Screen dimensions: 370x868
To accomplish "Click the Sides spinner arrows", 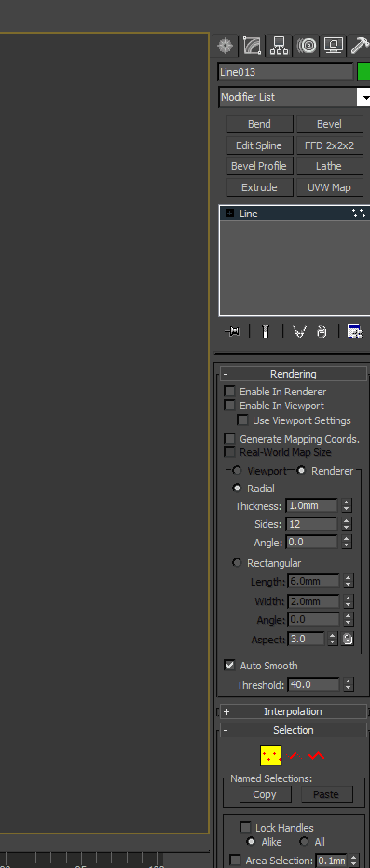I will tap(346, 524).
